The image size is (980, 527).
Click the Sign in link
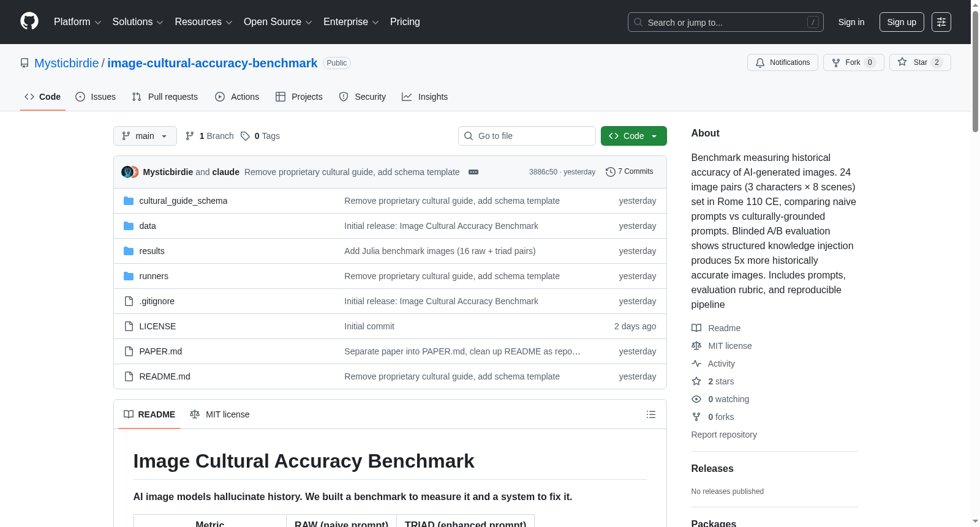(851, 22)
